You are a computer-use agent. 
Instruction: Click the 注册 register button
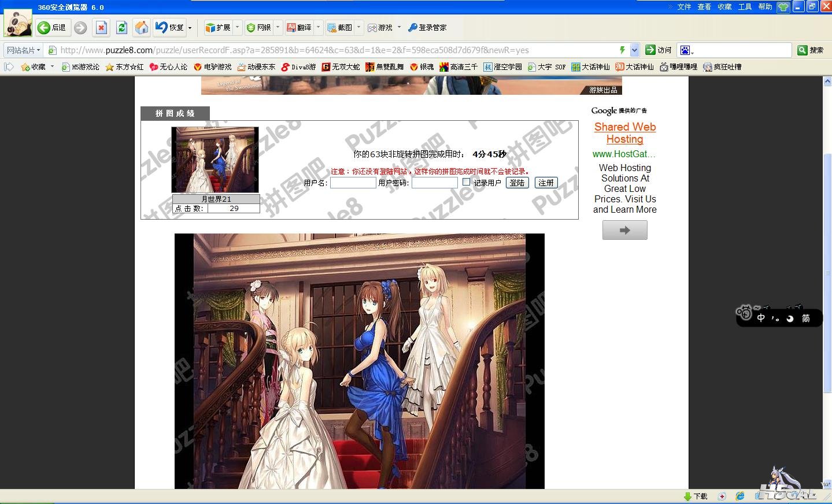546,183
